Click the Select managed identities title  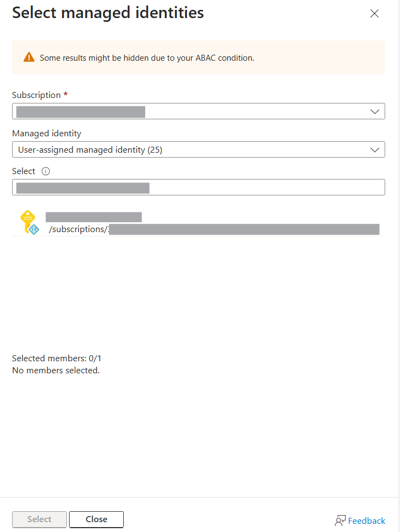(107, 13)
